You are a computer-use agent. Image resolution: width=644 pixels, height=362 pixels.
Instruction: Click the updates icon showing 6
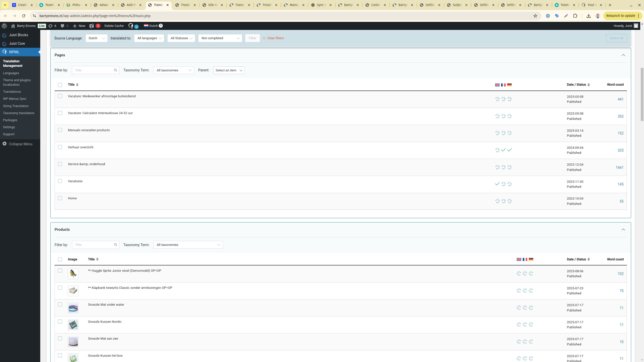pos(52,26)
